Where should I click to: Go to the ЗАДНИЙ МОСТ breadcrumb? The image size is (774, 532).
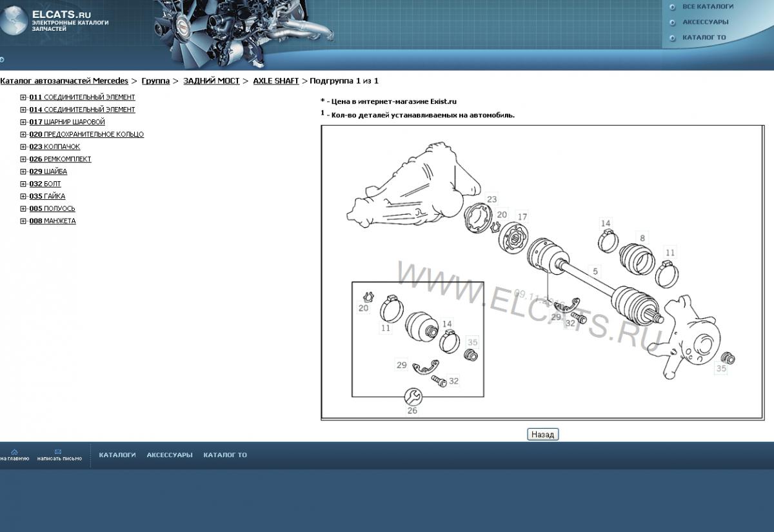click(x=211, y=81)
